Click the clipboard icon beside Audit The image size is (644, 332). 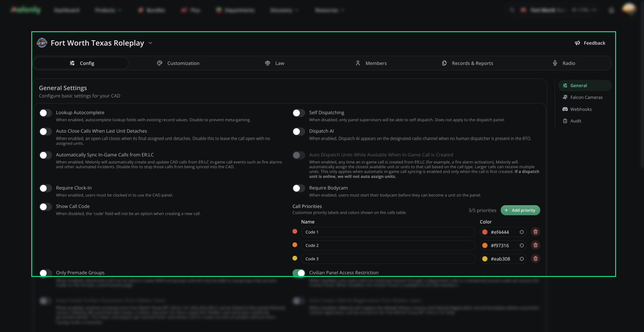pos(565,121)
